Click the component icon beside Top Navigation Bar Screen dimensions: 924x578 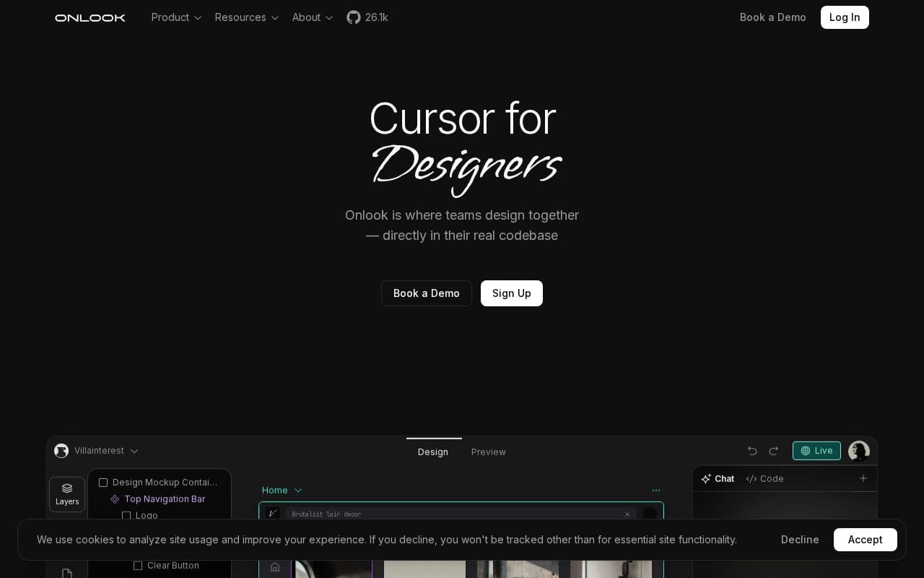[x=115, y=499]
